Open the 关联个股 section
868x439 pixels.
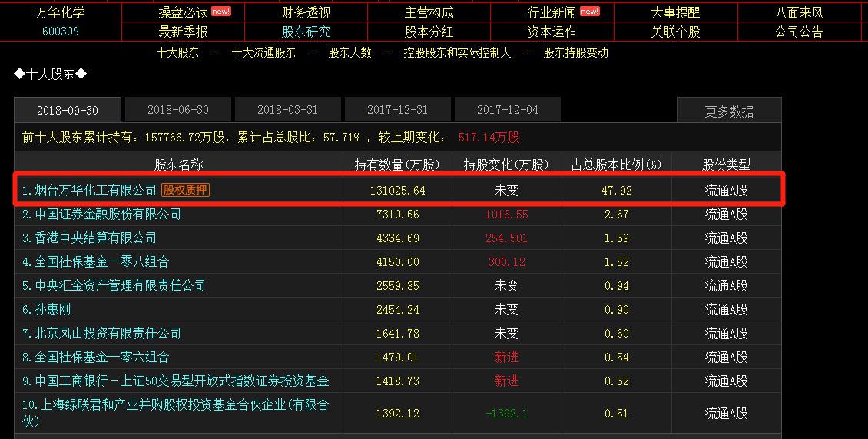click(675, 32)
